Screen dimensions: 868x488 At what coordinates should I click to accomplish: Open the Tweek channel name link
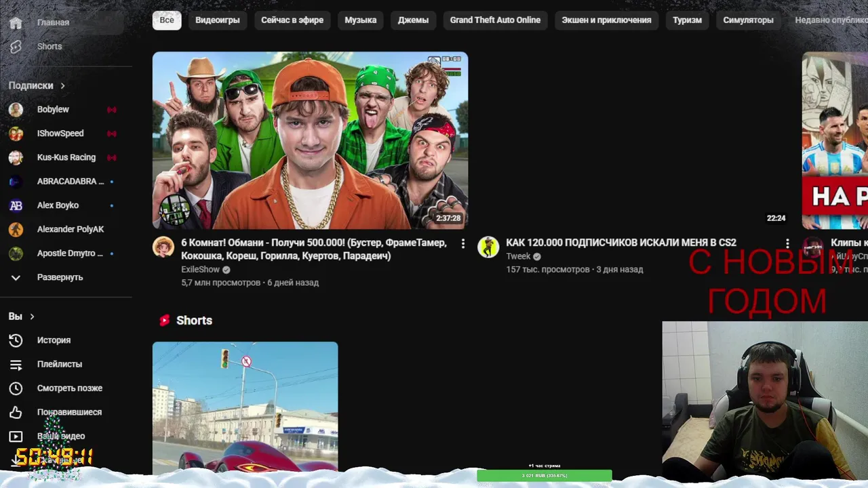pyautogui.click(x=518, y=256)
